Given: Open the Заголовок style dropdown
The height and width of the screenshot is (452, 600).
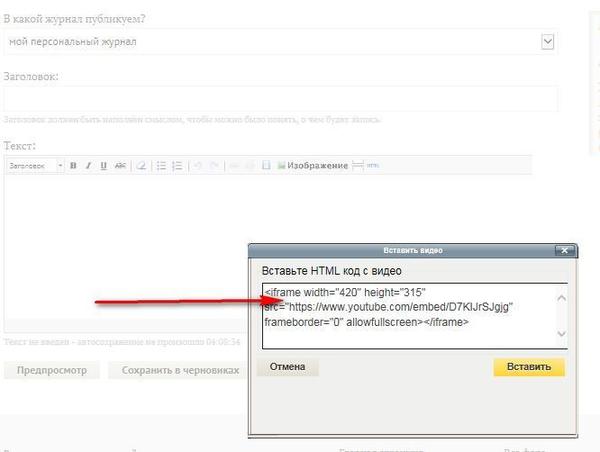Looking at the screenshot, I should (x=35, y=165).
